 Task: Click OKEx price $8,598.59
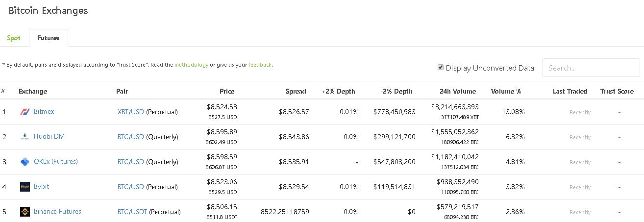(x=222, y=156)
